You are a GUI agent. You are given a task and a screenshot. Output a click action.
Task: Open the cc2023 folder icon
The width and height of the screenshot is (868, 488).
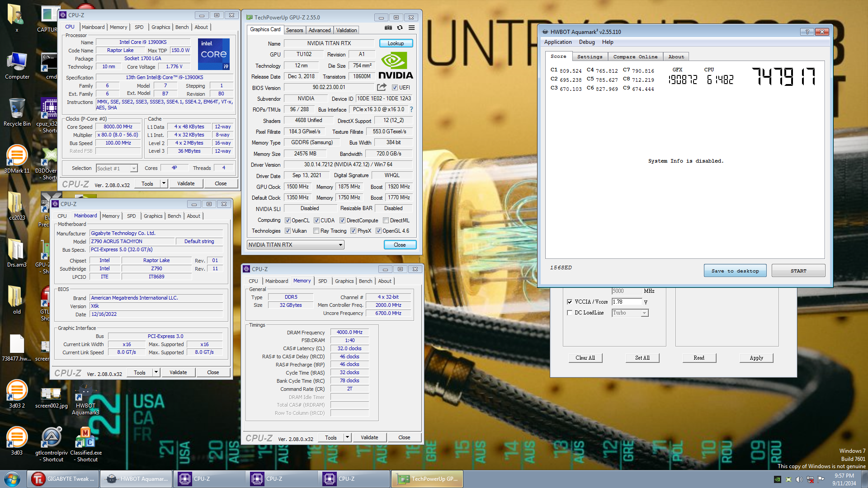tap(17, 206)
